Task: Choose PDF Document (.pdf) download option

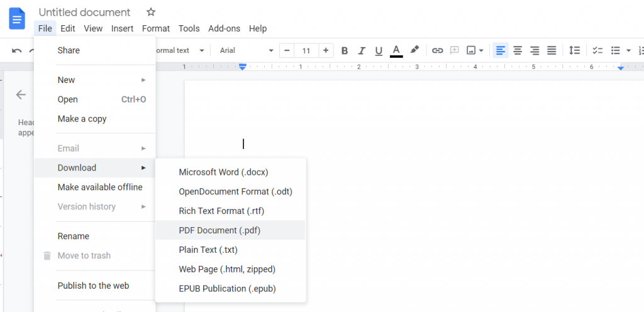Action: click(219, 230)
